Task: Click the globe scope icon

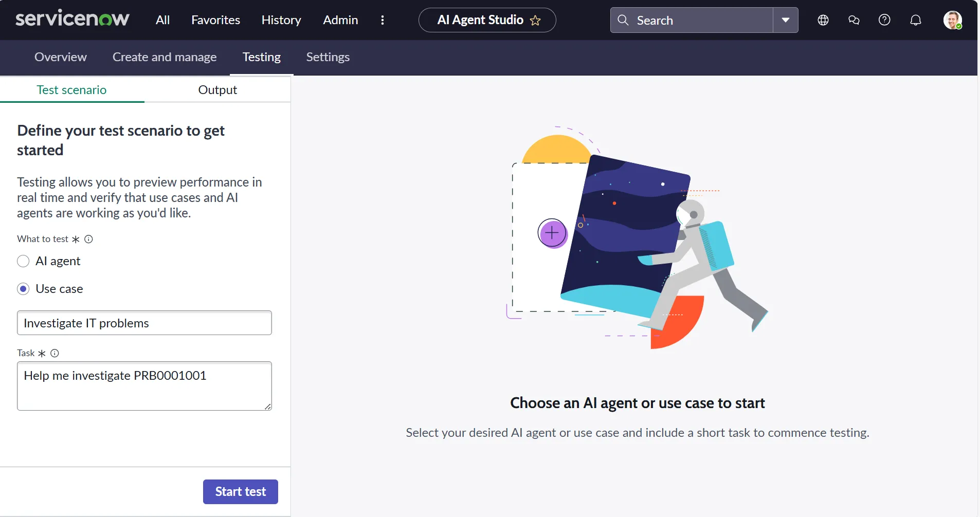Action: click(x=823, y=20)
